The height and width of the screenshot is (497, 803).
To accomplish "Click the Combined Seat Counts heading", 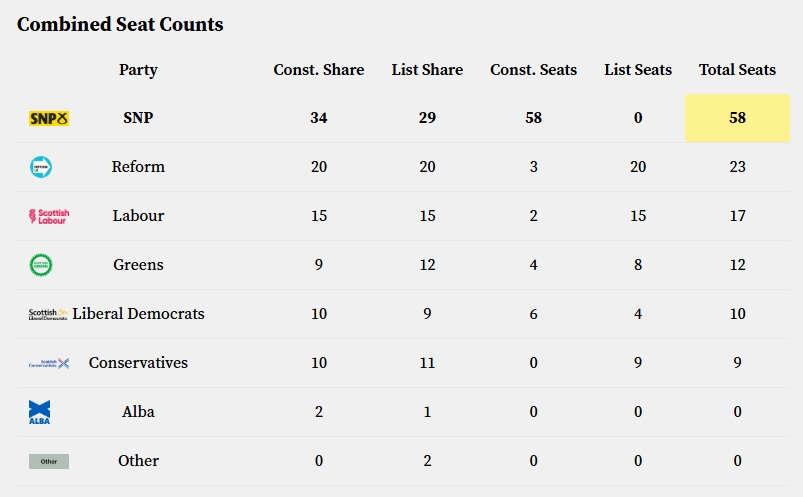I will pyautogui.click(x=120, y=24).
